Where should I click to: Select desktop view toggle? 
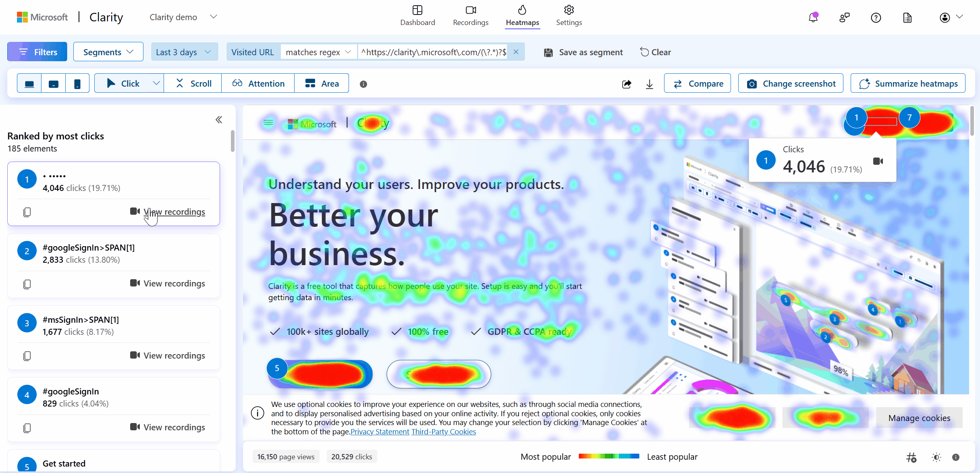[x=29, y=83]
